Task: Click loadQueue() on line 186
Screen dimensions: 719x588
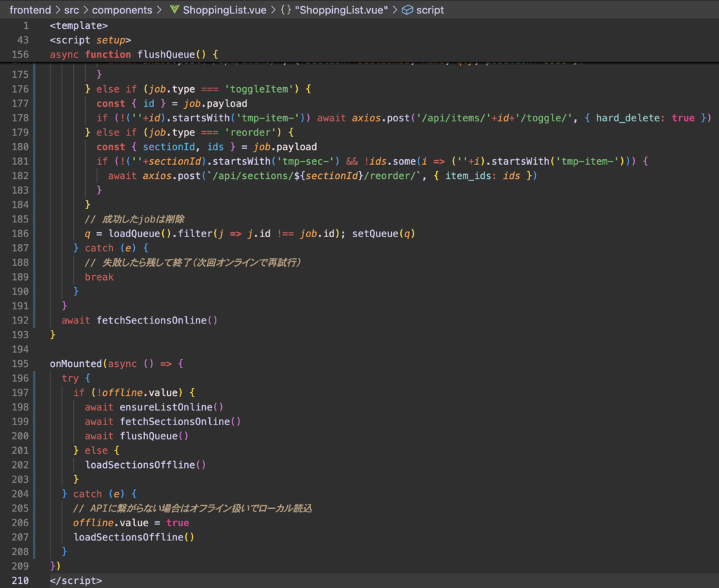Action: (140, 234)
